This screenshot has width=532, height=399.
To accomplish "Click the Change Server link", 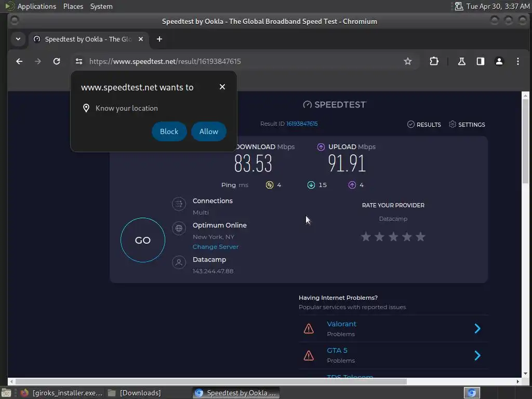I will click(216, 247).
